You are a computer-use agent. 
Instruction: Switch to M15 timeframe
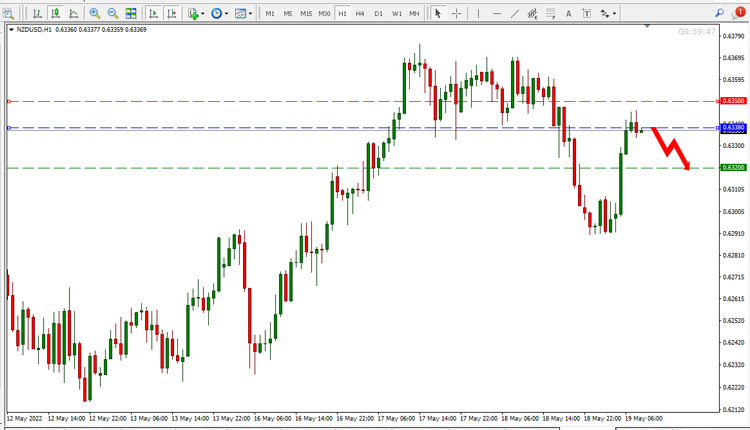(306, 13)
